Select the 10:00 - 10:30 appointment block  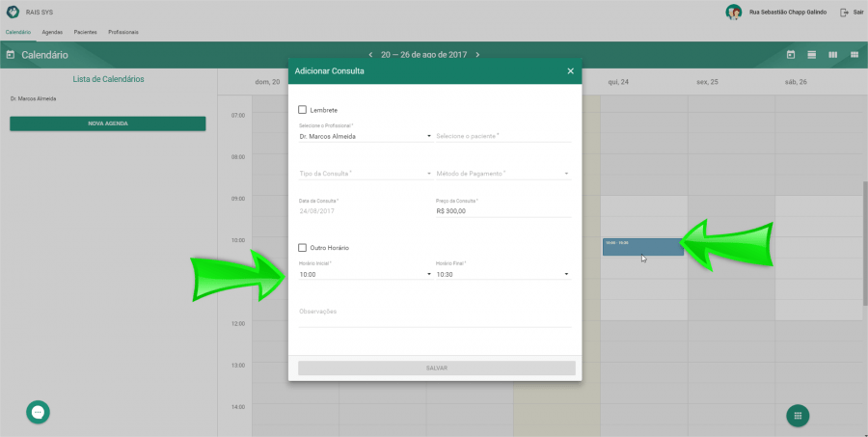[643, 247]
